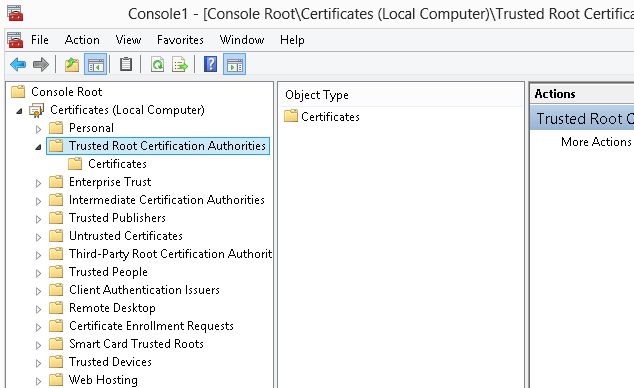Expand the Trusted Devices node
634x388 pixels.
38,363
